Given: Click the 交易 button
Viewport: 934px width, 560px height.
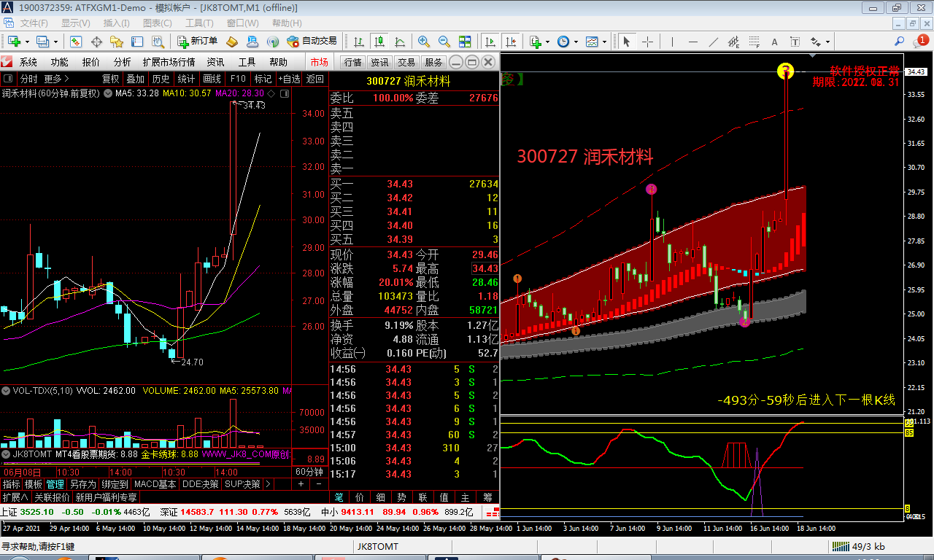Looking at the screenshot, I should click(x=406, y=62).
